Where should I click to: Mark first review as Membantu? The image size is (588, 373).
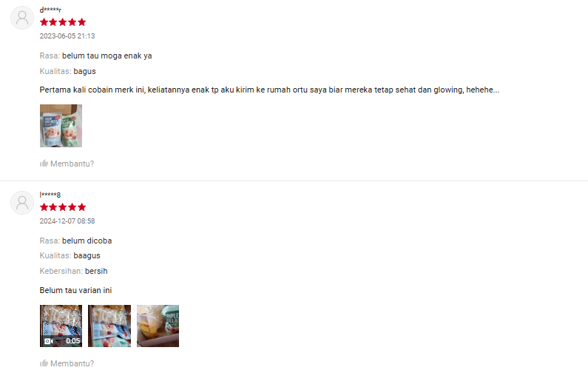(67, 164)
